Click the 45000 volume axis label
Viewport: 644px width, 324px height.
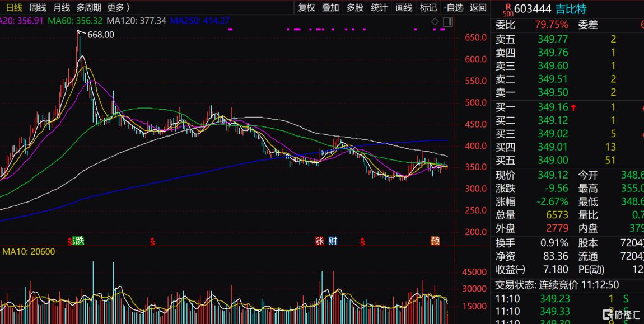(x=474, y=273)
